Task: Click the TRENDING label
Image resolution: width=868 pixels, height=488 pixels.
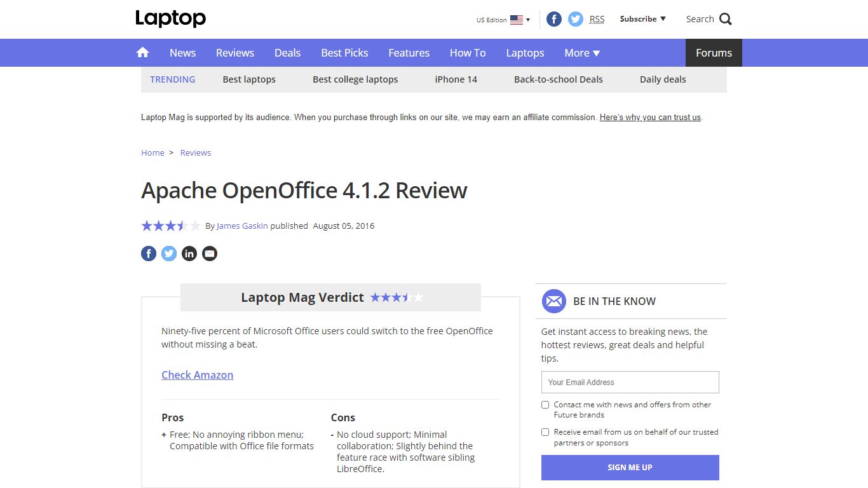Action: [x=172, y=79]
